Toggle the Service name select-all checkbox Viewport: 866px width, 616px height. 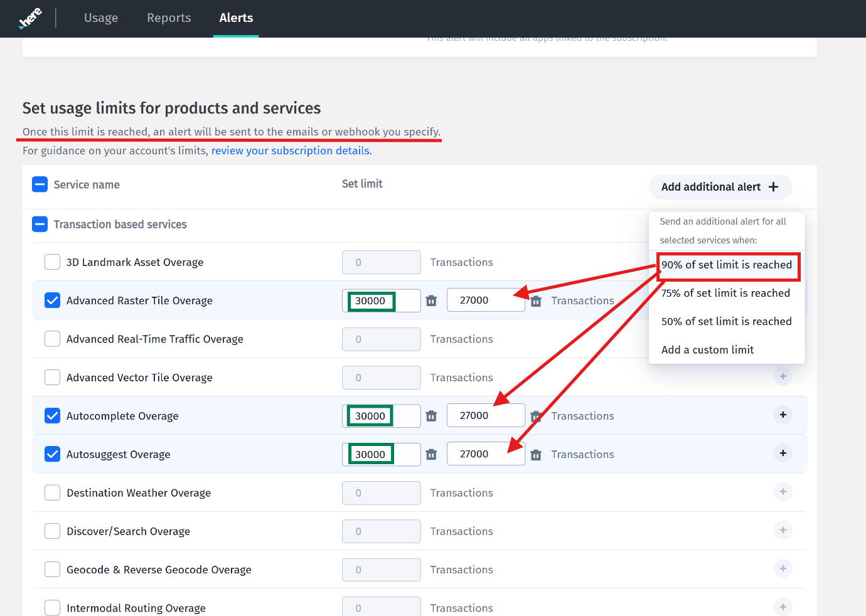click(x=40, y=184)
